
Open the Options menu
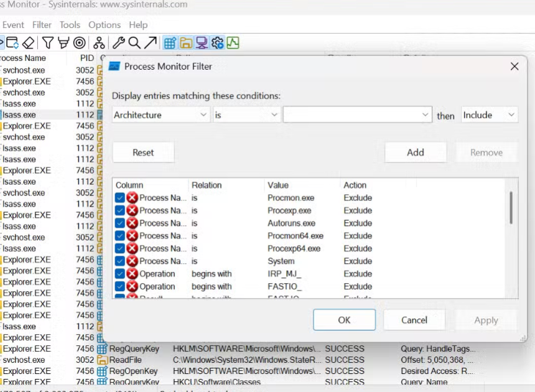[x=105, y=25]
